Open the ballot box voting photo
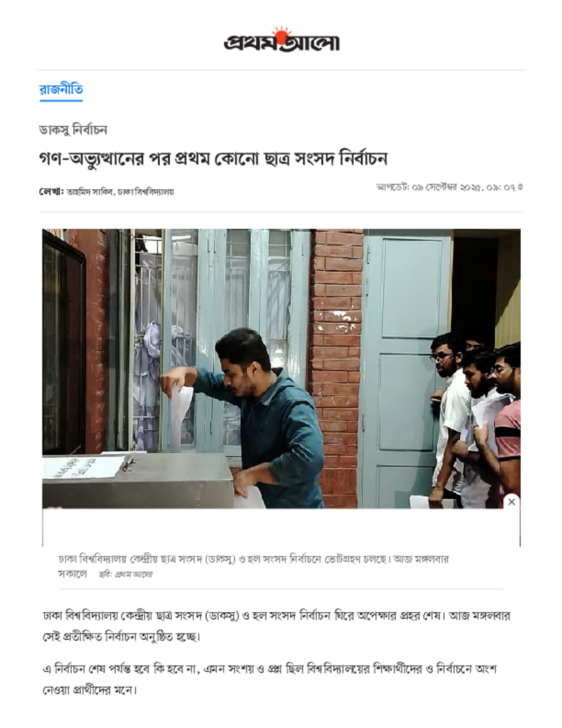This screenshot has height=728, width=562. pos(281,369)
